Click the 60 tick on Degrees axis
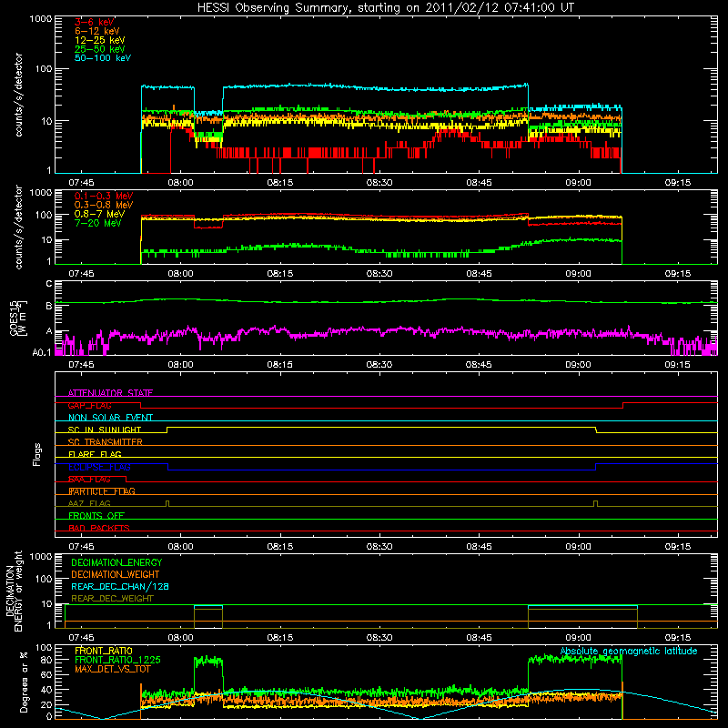Viewport: 728px width, 728px height. (46, 674)
